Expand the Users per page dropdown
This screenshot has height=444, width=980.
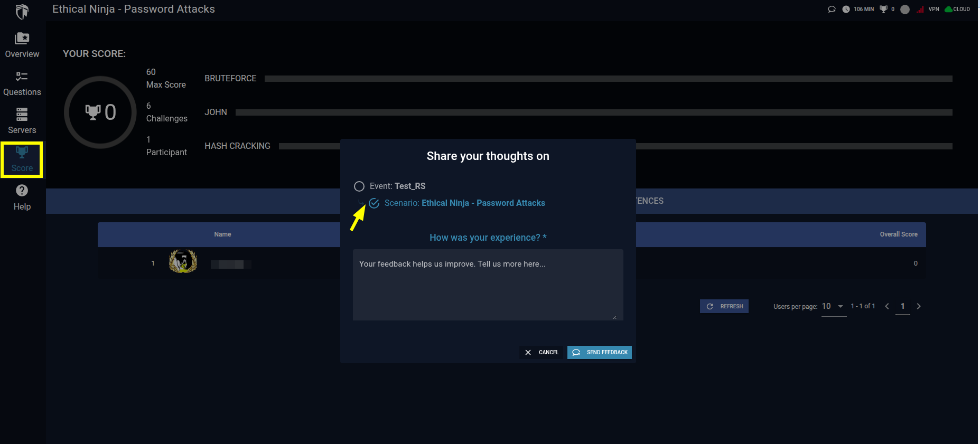(x=834, y=306)
